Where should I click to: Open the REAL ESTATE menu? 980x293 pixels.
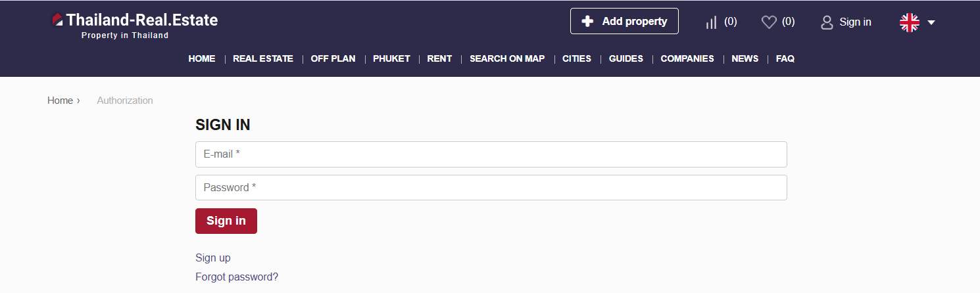pos(262,58)
